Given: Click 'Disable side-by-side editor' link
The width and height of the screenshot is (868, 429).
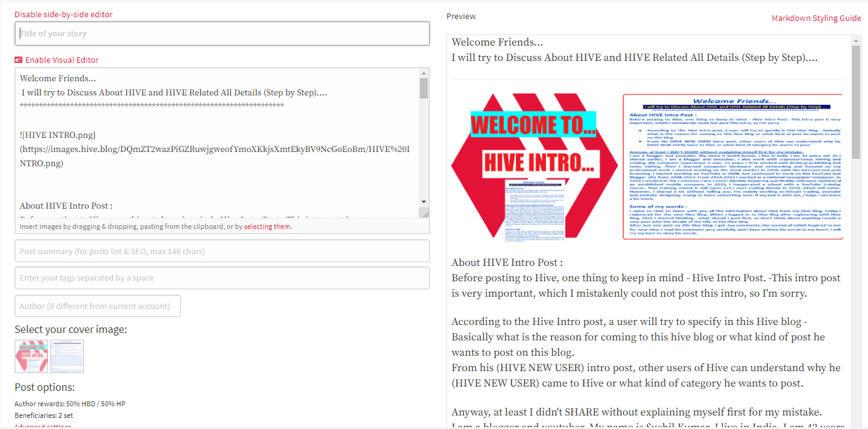Looking at the screenshot, I should coord(63,14).
